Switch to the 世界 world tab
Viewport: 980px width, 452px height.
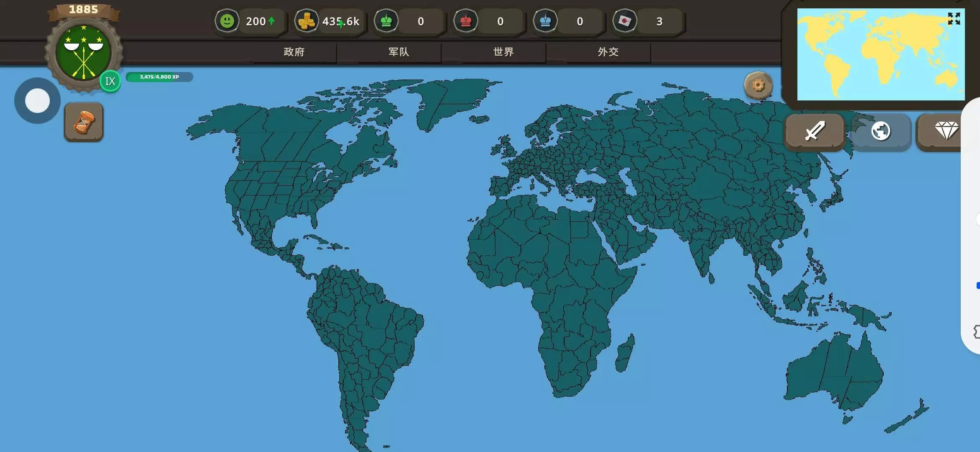coord(503,52)
